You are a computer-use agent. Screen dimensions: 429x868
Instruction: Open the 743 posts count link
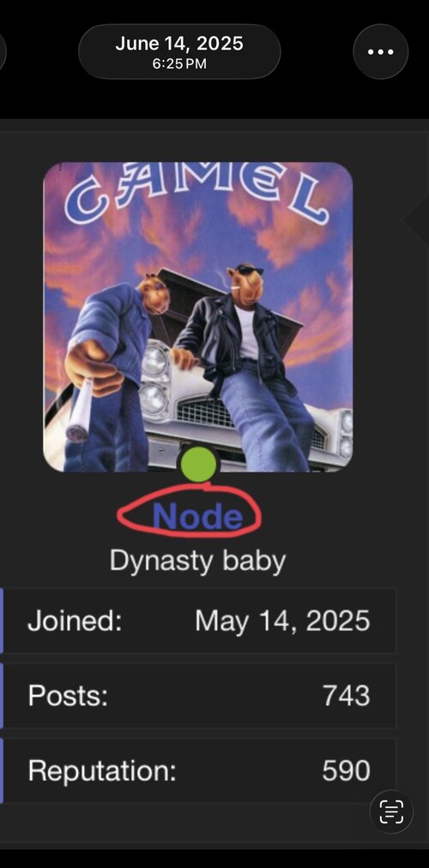tap(347, 696)
